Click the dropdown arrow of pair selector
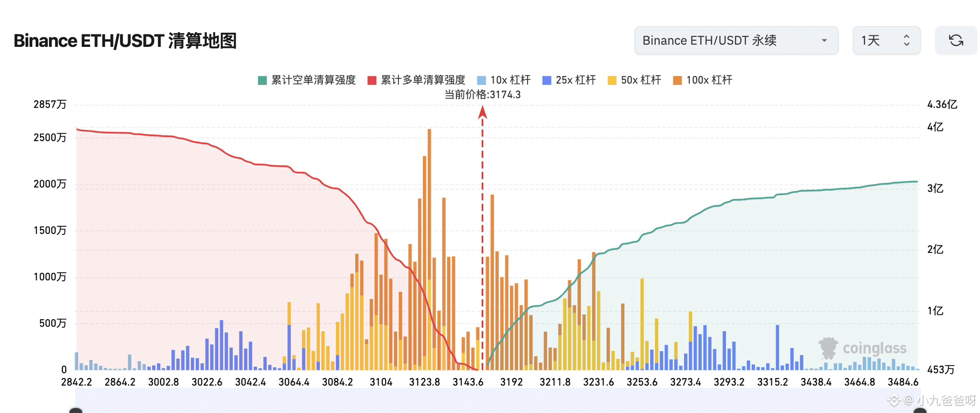980x413 pixels. (825, 40)
